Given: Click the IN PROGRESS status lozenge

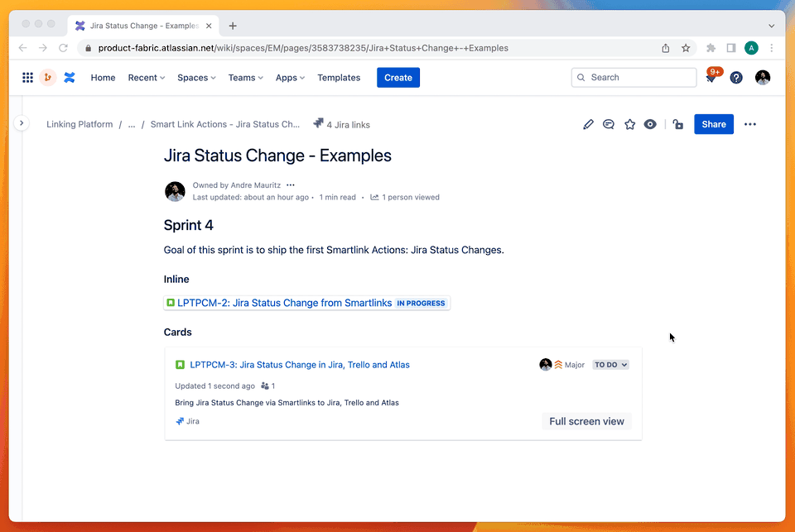Looking at the screenshot, I should tap(421, 303).
